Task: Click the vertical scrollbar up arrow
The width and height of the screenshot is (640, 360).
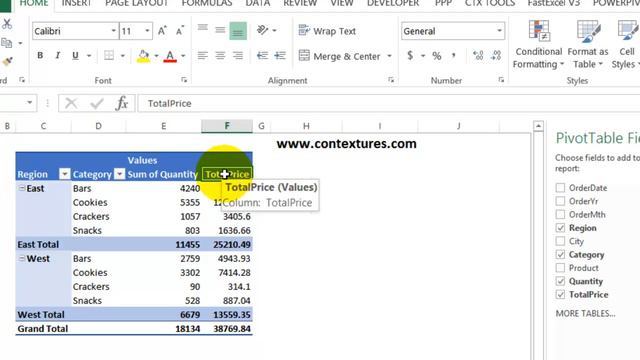Action: point(538,126)
